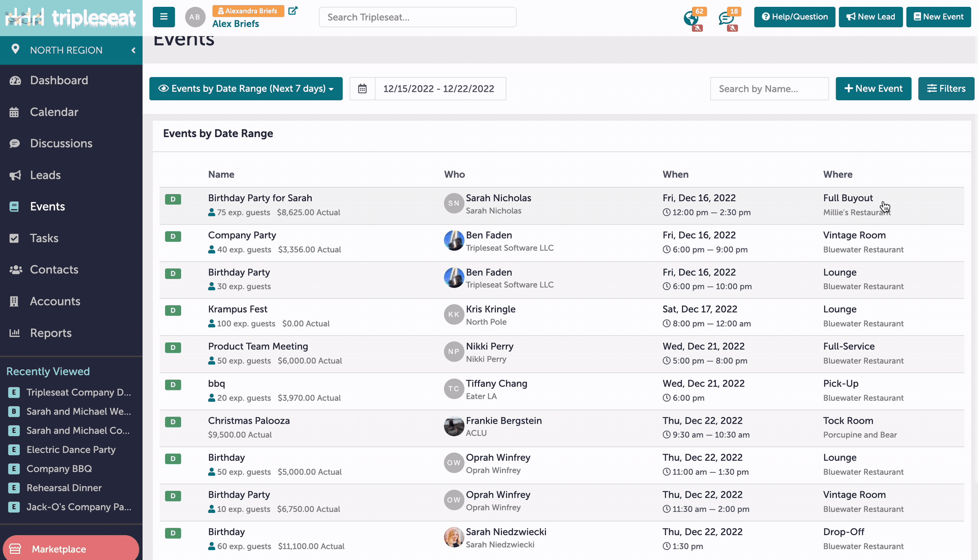Click 'Full Buyout' location text

848,198
